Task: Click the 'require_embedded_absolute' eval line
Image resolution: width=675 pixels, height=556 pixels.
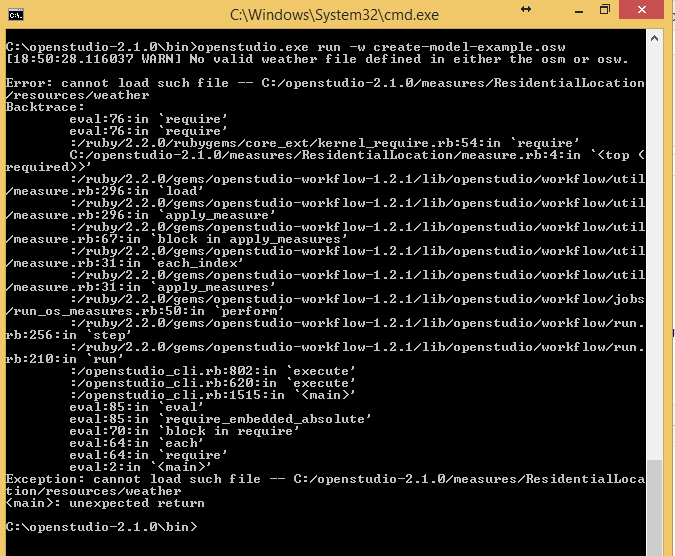Action: (220, 419)
